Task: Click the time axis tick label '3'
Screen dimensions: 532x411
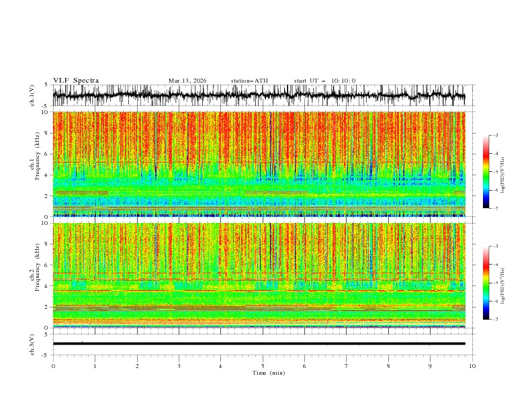Action: pyautogui.click(x=179, y=366)
